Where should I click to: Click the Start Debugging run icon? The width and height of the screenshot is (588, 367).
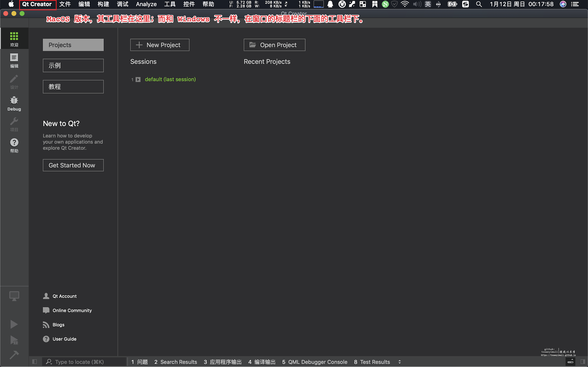[14, 340]
